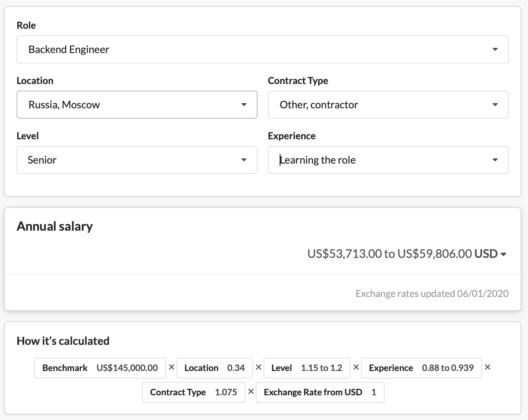Viewport: 528px width, 420px height.
Task: Expand the Level dropdown showing Senior
Action: tap(137, 160)
